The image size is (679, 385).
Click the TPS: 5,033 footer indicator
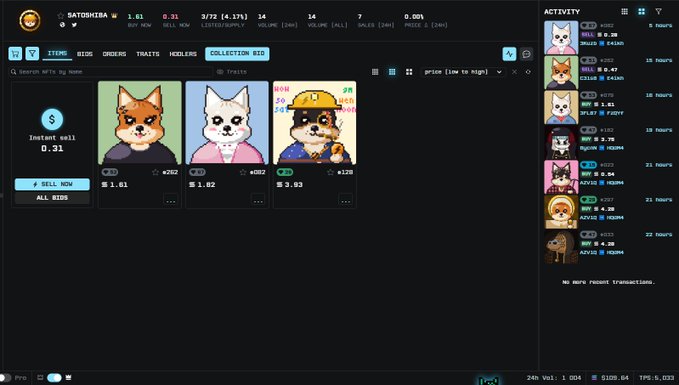(656, 378)
